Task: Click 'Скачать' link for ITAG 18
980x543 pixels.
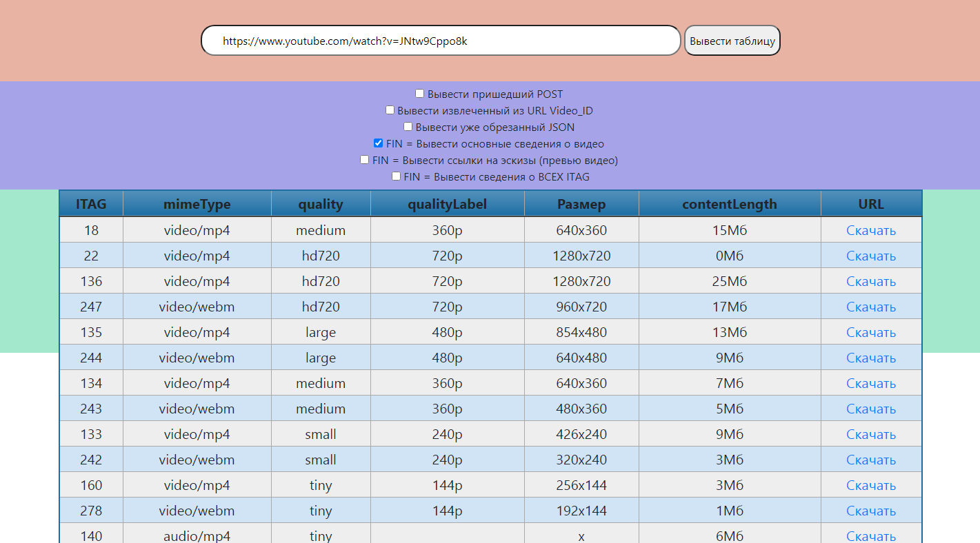Action: 871,230
